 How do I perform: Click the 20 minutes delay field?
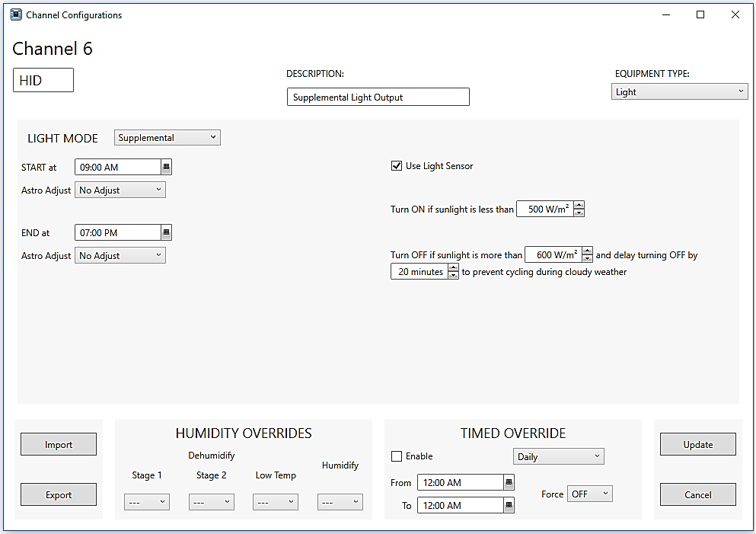[419, 272]
